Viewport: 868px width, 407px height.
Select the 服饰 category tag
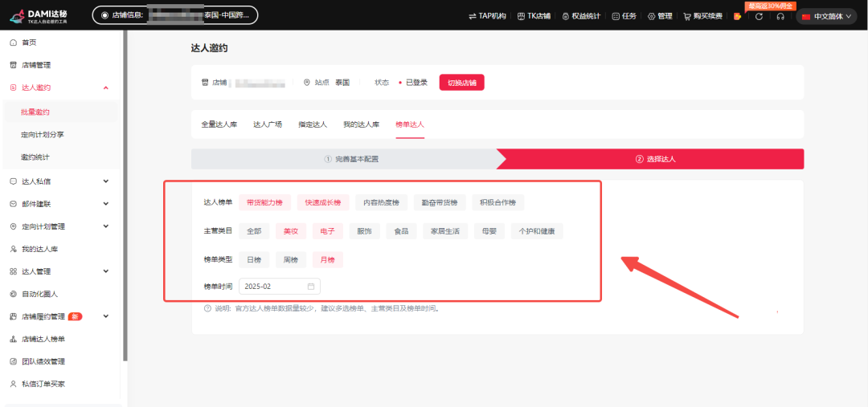pyautogui.click(x=364, y=231)
